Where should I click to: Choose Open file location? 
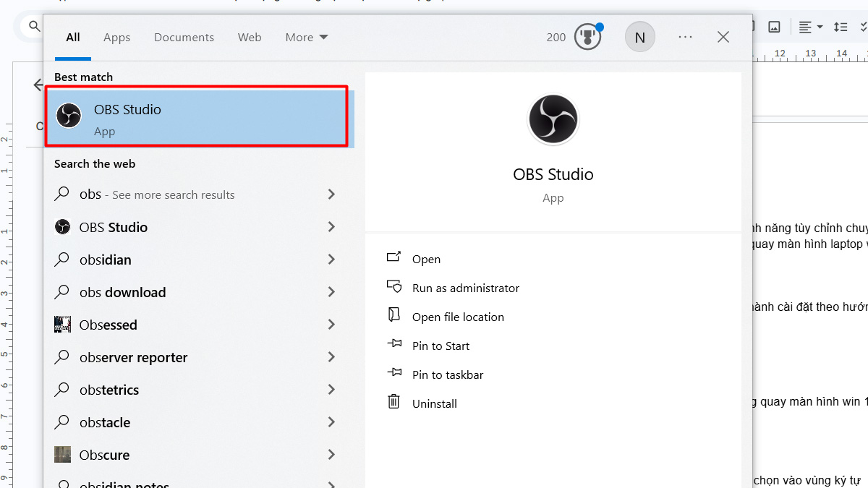click(458, 317)
